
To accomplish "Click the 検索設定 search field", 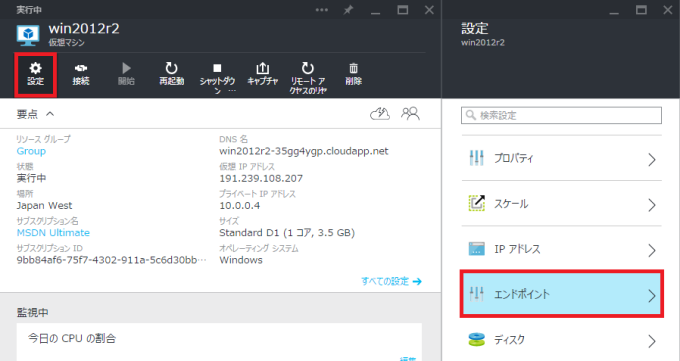I will pyautogui.click(x=562, y=115).
